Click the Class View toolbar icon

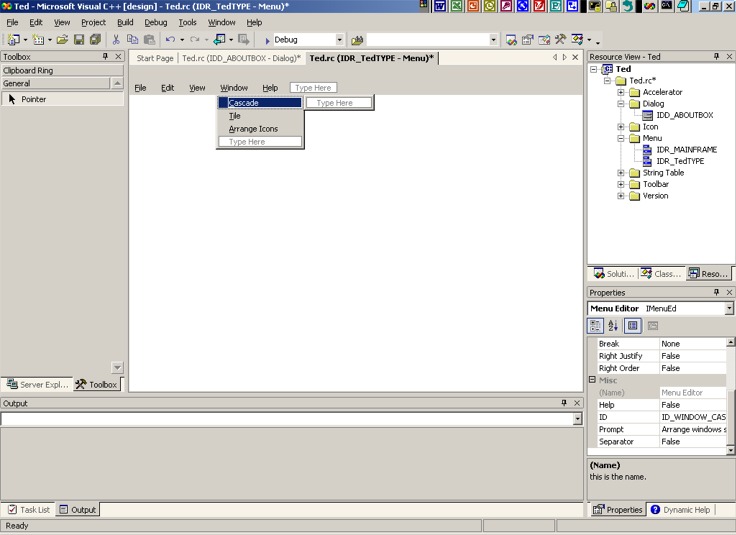(x=577, y=40)
